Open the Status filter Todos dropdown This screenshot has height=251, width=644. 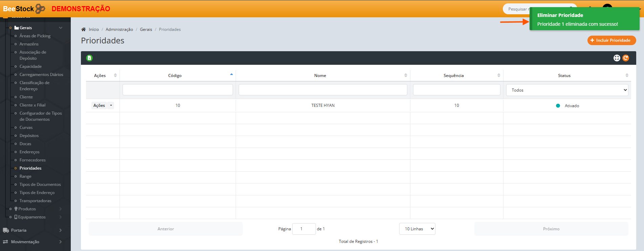[x=567, y=90]
